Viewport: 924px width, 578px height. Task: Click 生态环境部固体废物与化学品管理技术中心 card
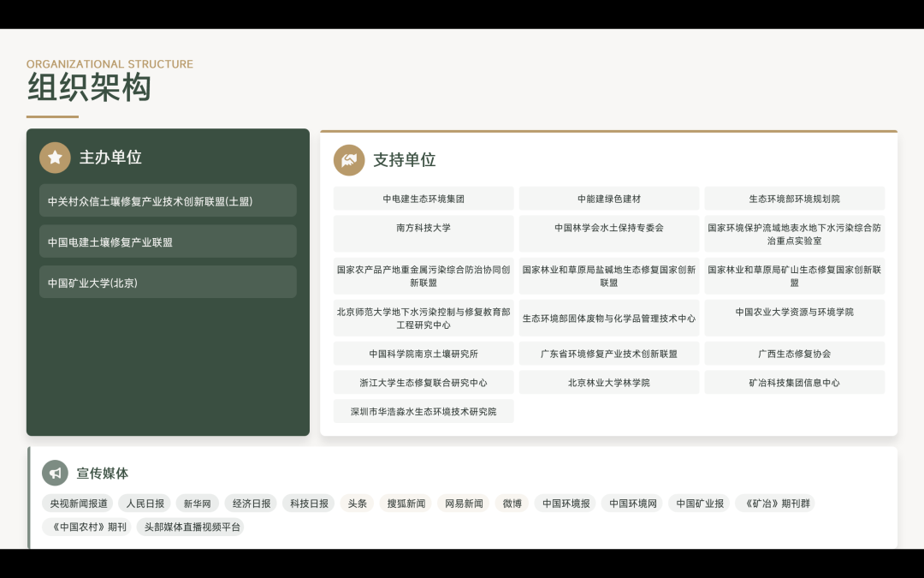[609, 318]
